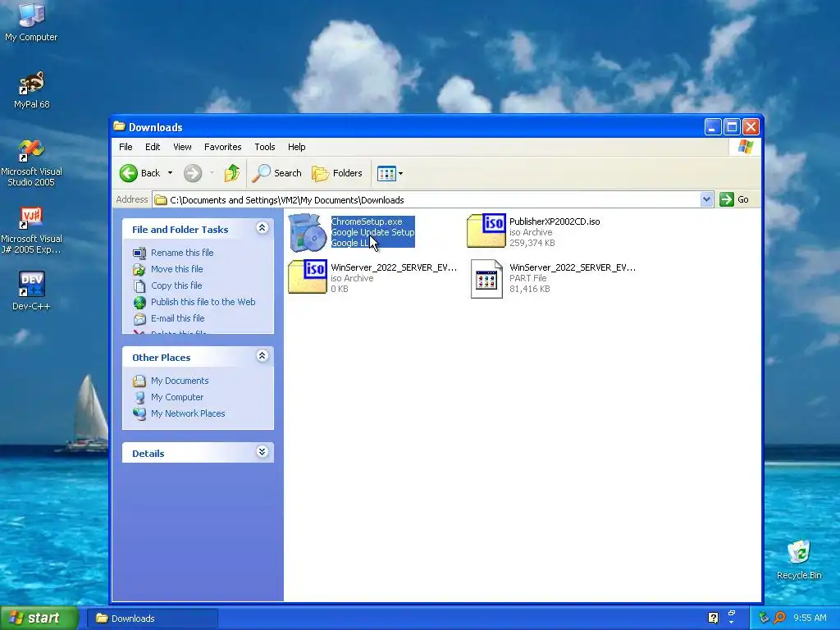Click the Go button
This screenshot has height=630, width=840.
click(x=734, y=200)
